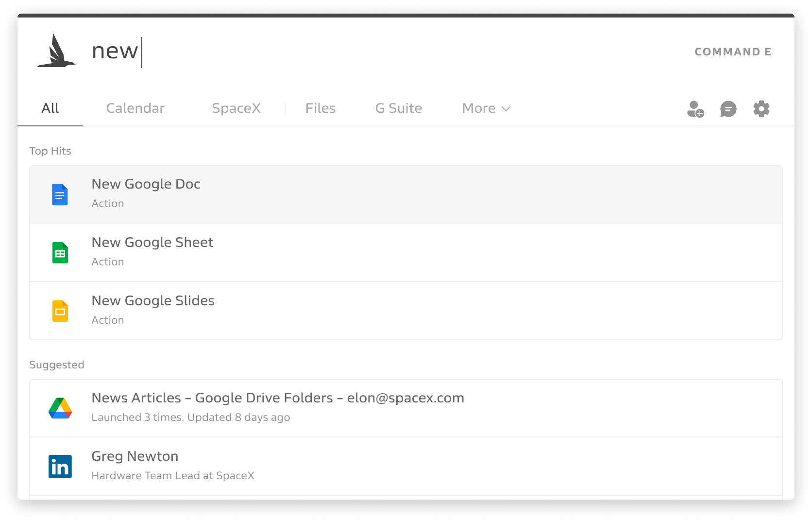Switch to the Calendar tab
Viewport: 812px width, 521px height.
[x=135, y=108]
